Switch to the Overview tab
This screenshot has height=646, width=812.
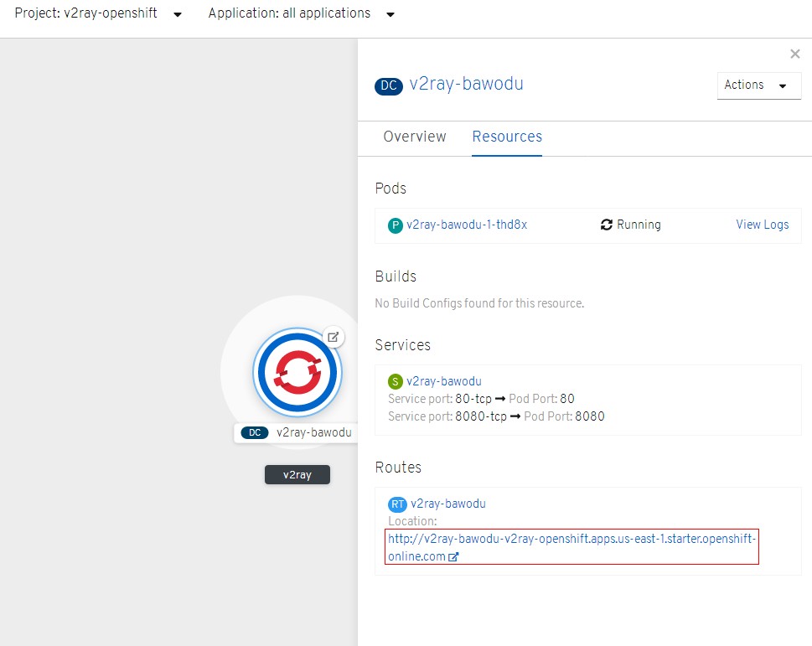tap(414, 136)
